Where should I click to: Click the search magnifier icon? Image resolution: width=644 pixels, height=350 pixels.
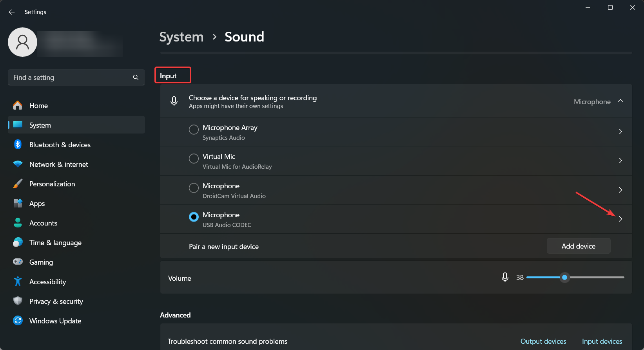[x=136, y=78]
